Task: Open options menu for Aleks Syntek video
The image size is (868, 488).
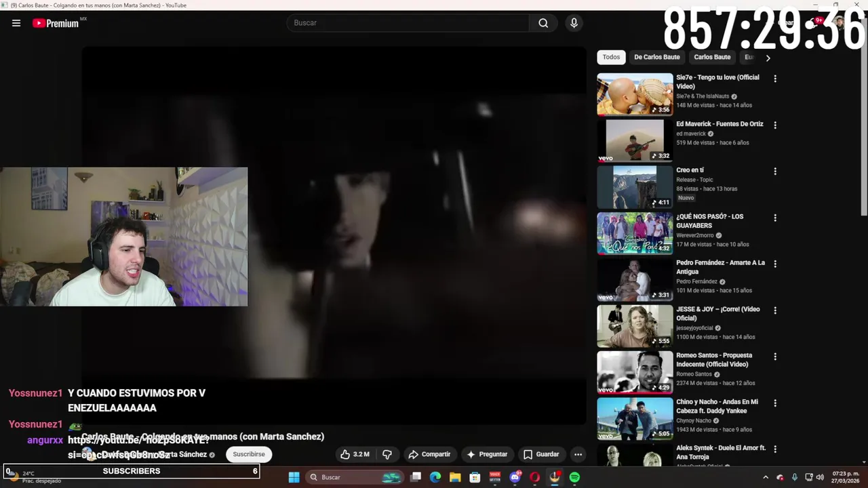Action: [x=775, y=449]
